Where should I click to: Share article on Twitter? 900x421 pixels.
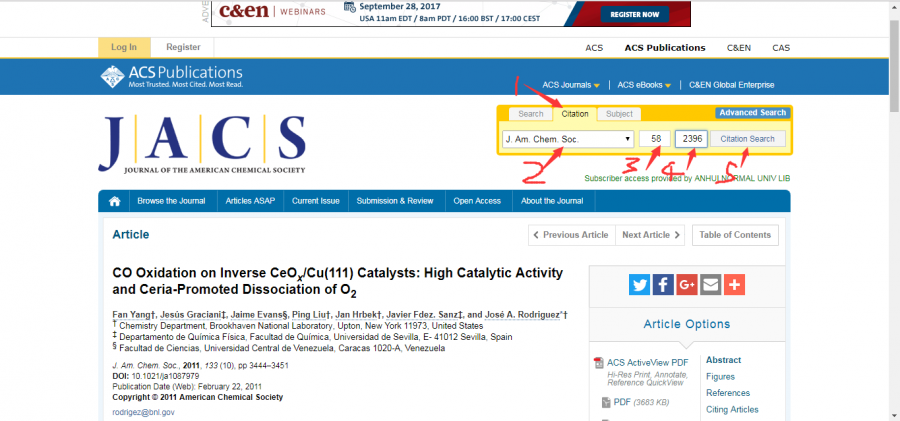(639, 284)
